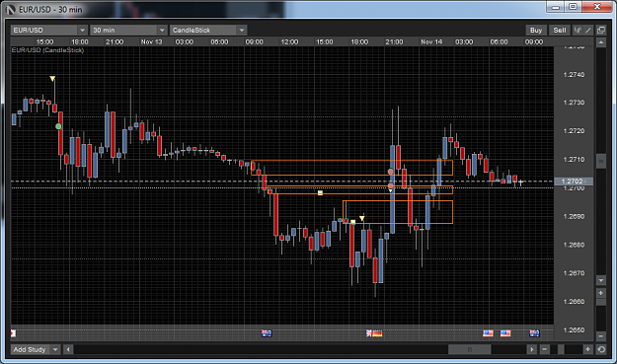Click the horizontal zoom-out minus icon
The width and height of the screenshot is (617, 364).
click(545, 349)
